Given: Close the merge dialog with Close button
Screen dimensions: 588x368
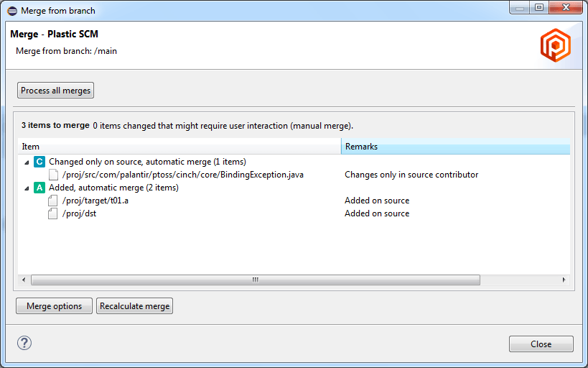Looking at the screenshot, I should (541, 344).
